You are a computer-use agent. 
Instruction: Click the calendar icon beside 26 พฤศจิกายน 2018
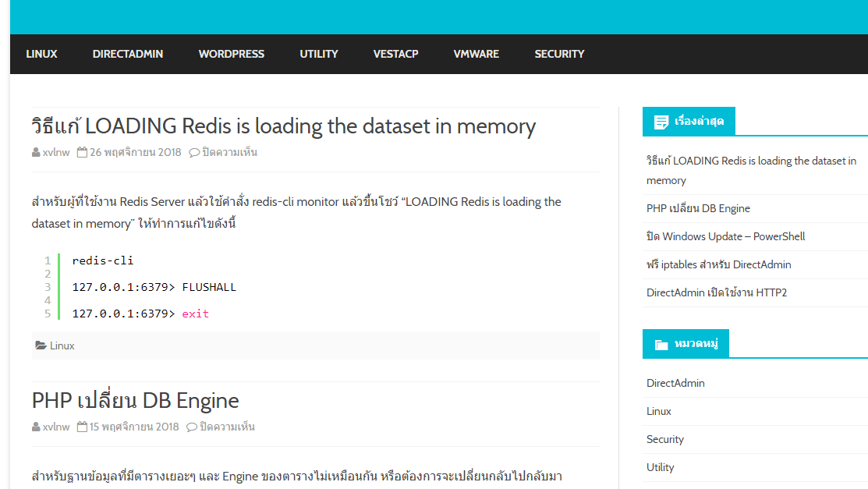82,152
